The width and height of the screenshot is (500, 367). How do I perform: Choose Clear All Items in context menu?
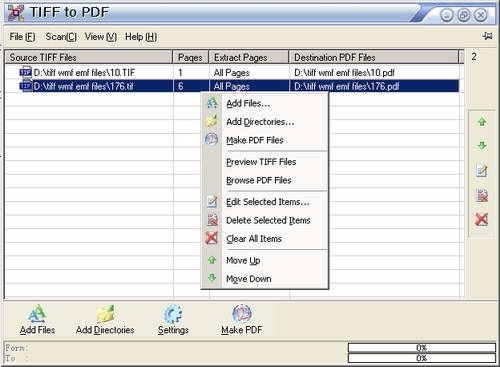click(265, 239)
